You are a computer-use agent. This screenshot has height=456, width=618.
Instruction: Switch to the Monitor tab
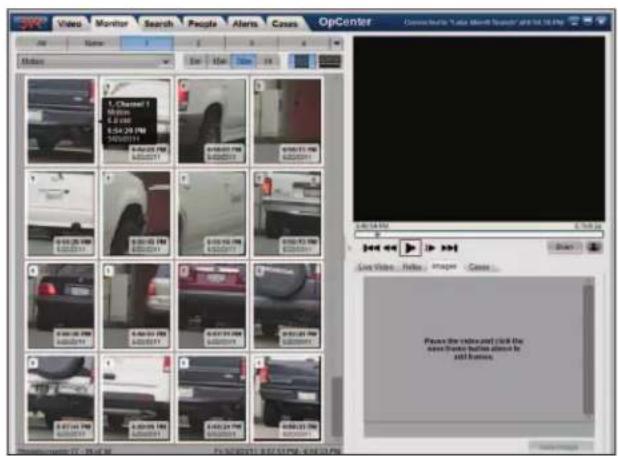pos(112,24)
